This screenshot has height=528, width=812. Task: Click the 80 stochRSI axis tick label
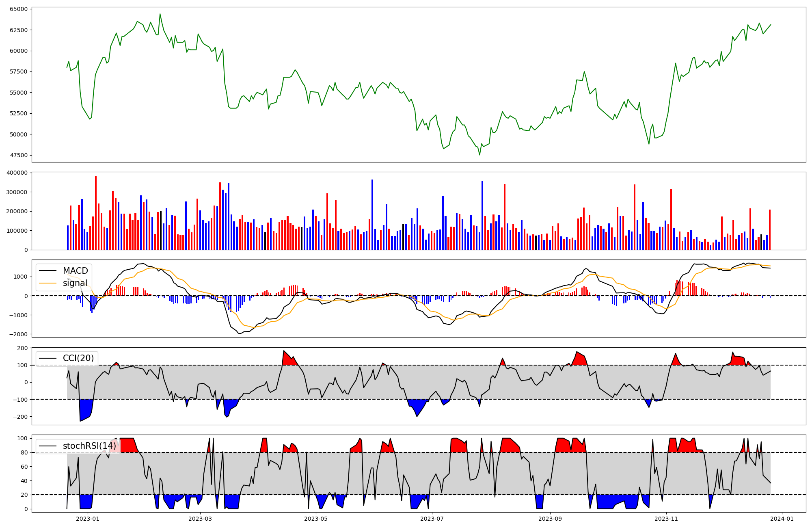coord(24,452)
